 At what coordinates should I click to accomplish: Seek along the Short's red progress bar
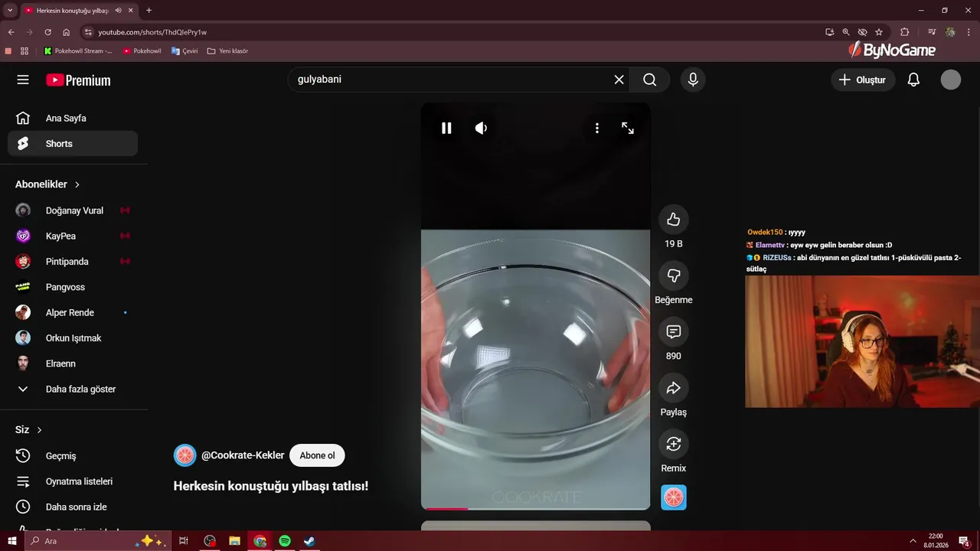pos(535,508)
